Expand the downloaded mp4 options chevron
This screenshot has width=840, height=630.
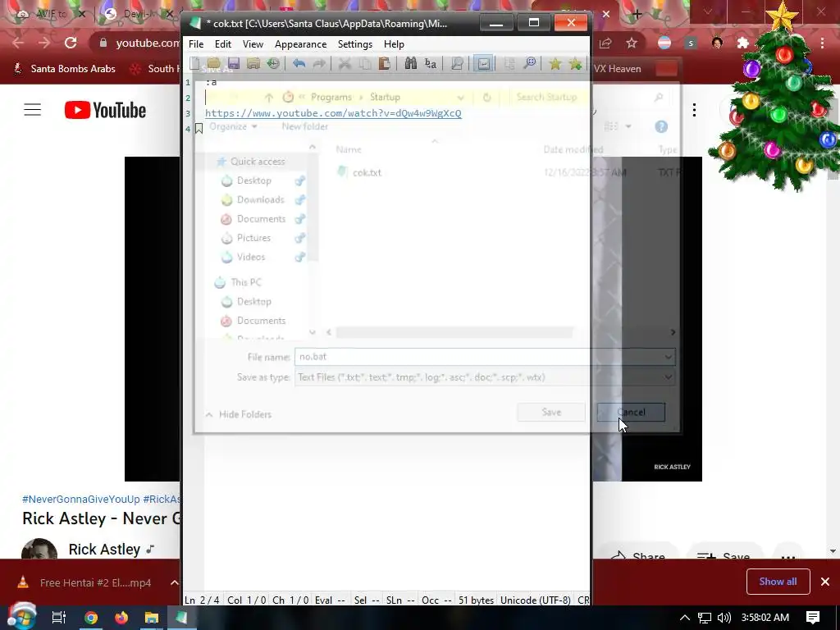[174, 582]
